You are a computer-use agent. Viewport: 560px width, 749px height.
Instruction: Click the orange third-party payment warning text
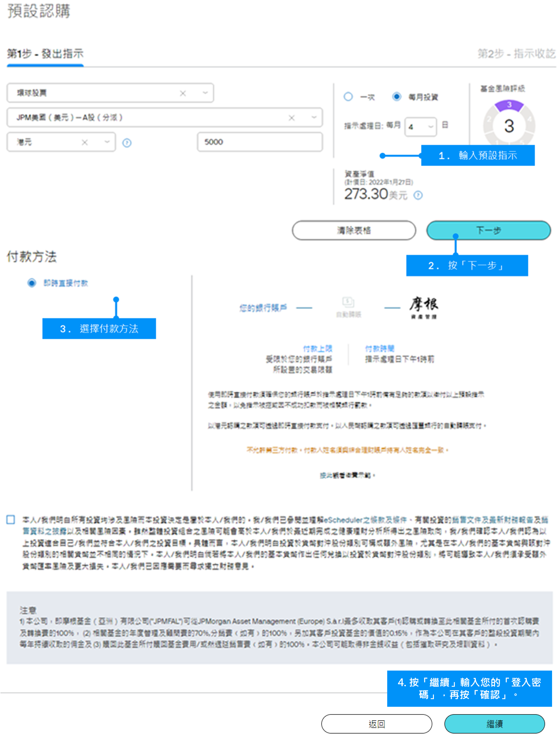click(347, 450)
